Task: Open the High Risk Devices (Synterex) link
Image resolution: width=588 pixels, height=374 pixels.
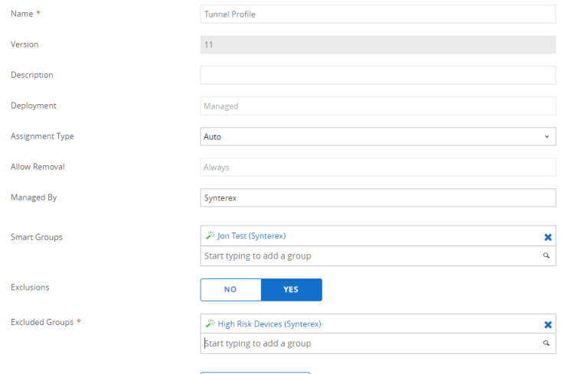Action: tap(269, 324)
